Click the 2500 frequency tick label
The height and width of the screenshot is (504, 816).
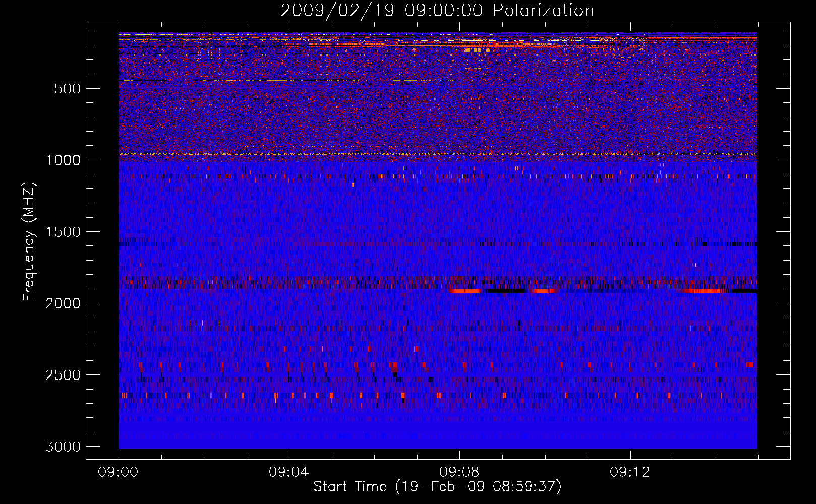[x=64, y=375]
